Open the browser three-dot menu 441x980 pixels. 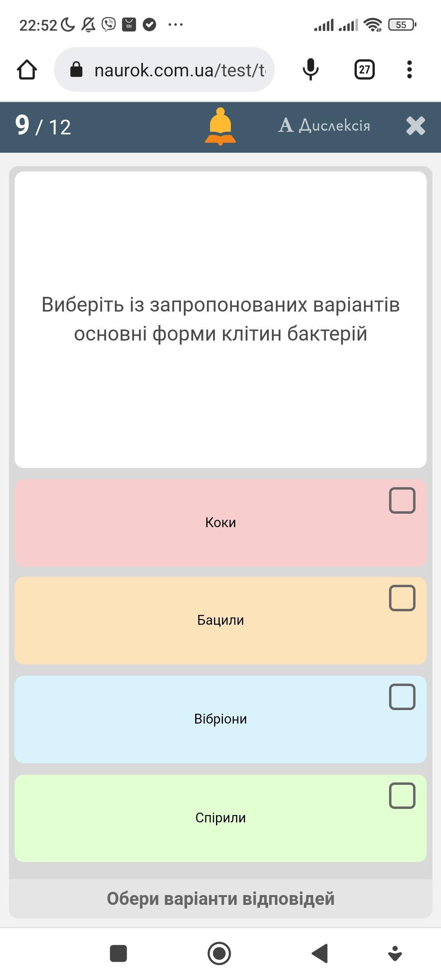pyautogui.click(x=409, y=69)
